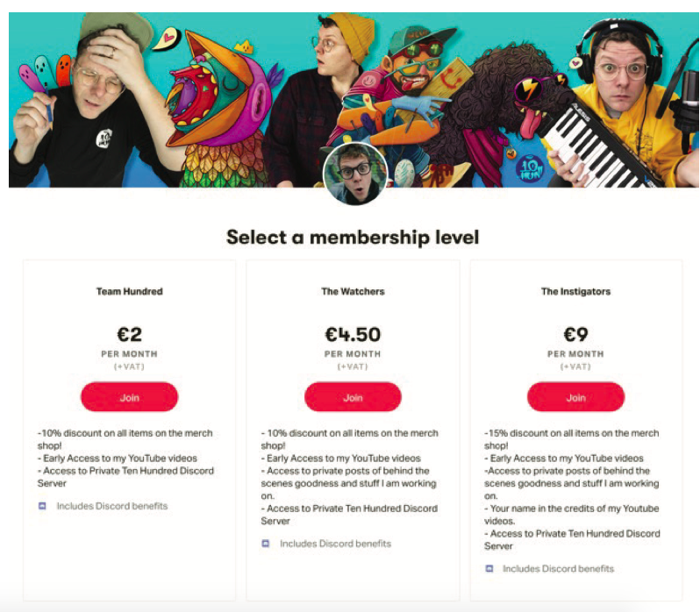Click the "Select a membership level" heading

tap(353, 237)
